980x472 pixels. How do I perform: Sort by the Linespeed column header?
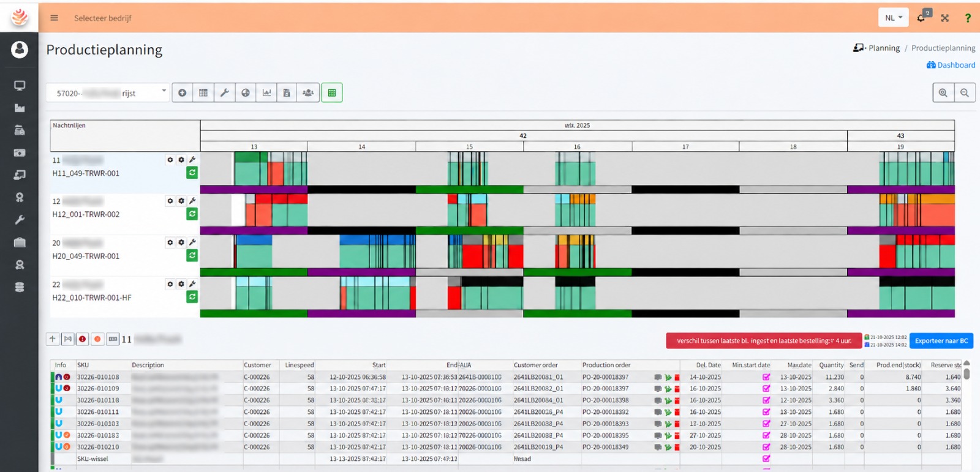coord(300,365)
